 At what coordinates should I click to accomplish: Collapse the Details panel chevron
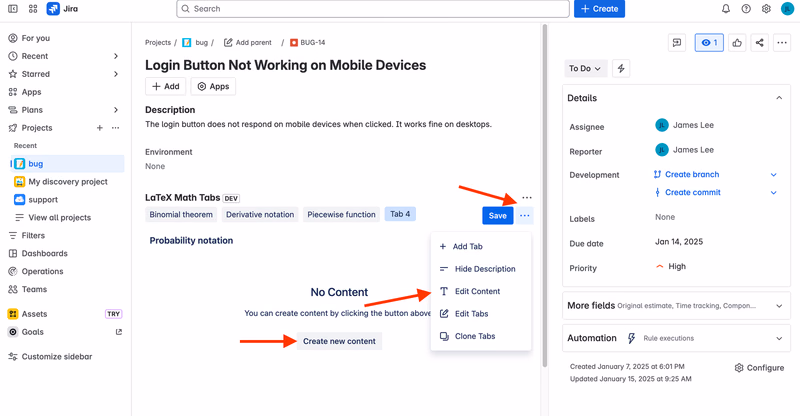(x=779, y=98)
